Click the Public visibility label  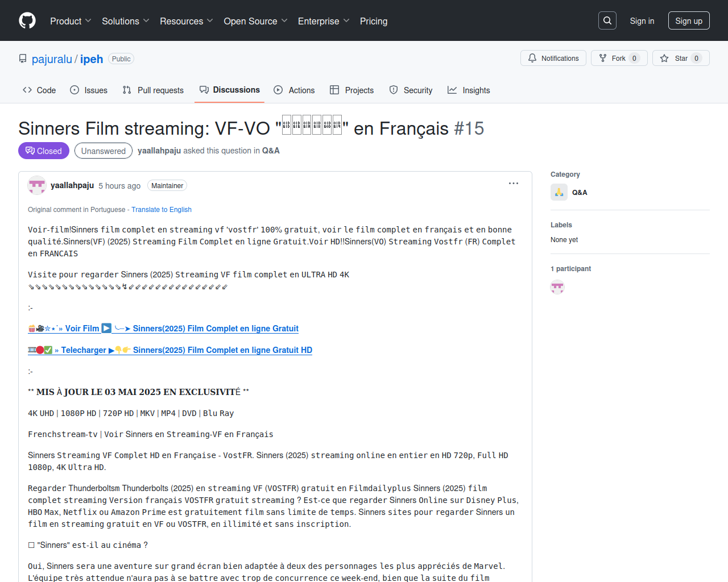tap(121, 59)
